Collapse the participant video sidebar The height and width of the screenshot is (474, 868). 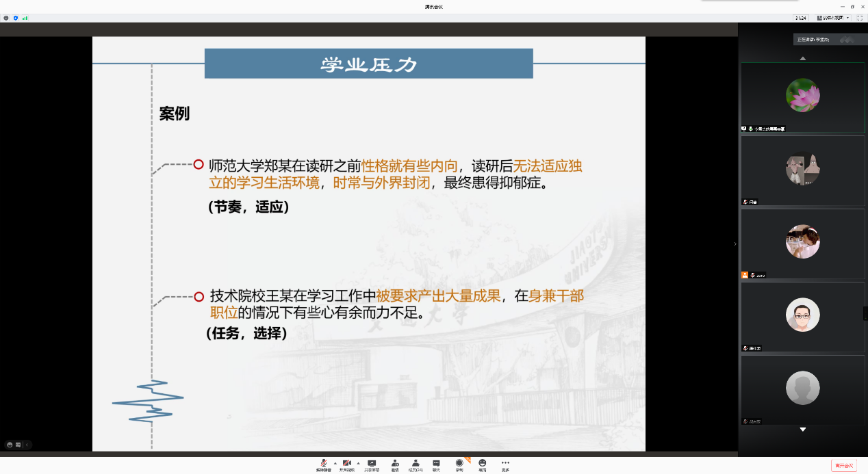pos(735,243)
